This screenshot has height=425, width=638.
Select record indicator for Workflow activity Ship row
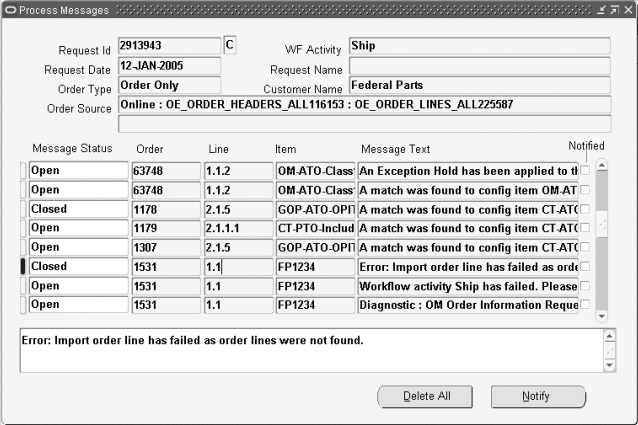(23, 286)
